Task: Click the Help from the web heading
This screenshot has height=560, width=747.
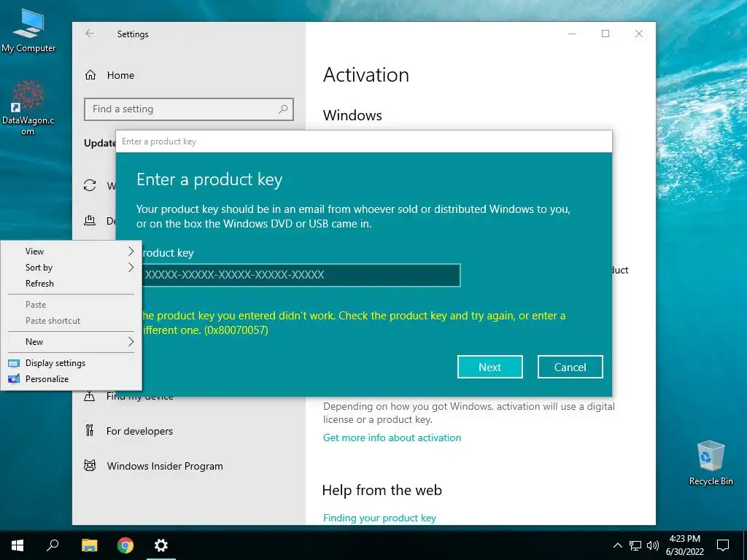Action: pos(382,490)
